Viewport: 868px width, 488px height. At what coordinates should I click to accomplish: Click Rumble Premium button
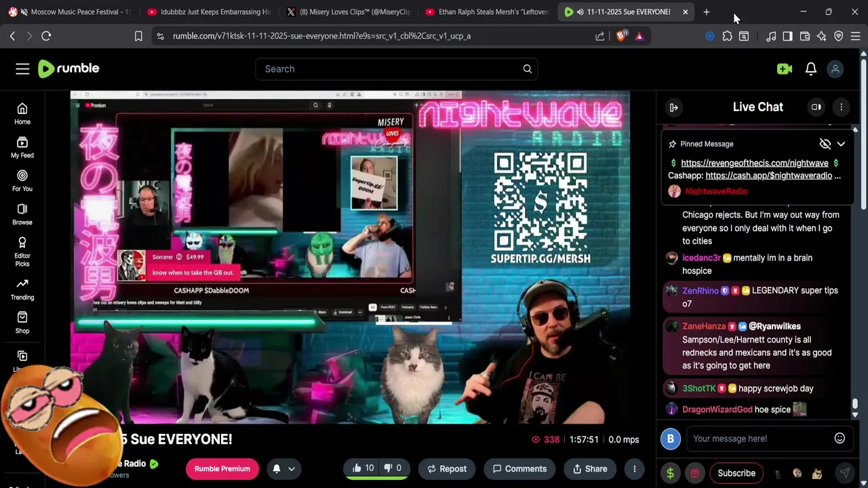coord(222,468)
